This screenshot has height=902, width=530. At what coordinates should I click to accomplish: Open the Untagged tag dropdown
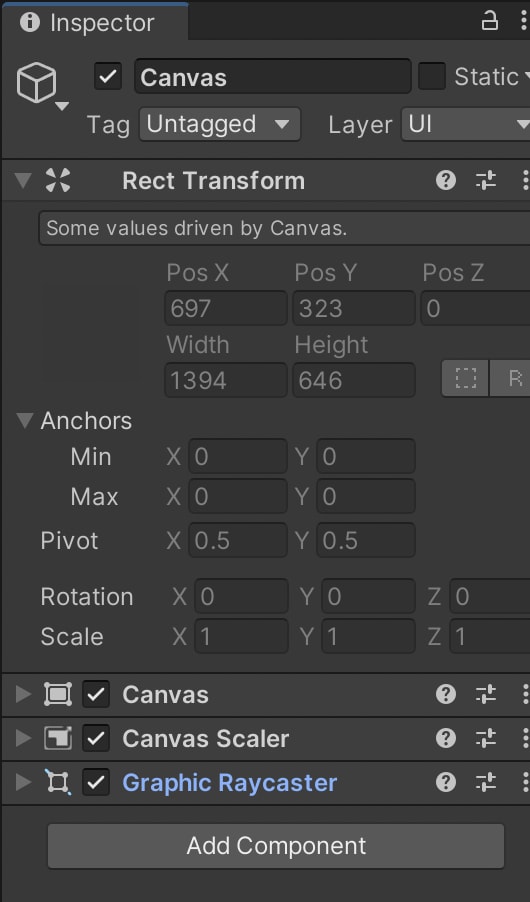[x=220, y=124]
